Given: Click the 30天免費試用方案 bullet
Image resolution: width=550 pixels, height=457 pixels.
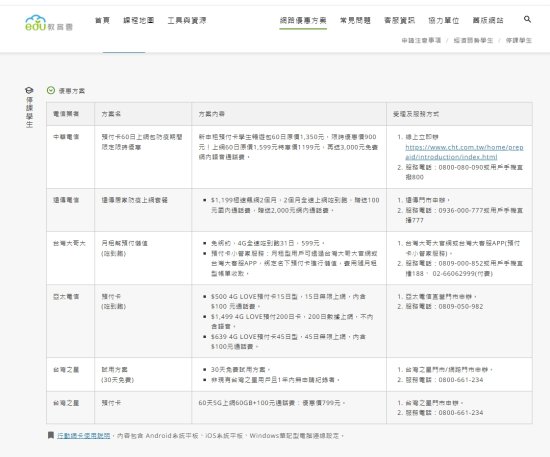Looking at the screenshot, I should pos(241,370).
